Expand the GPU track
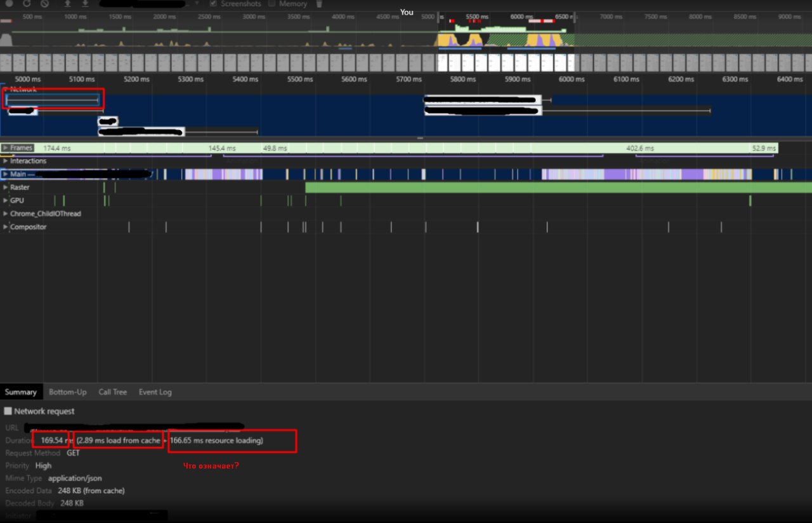Screen dimensions: 812x523 click(x=5, y=201)
